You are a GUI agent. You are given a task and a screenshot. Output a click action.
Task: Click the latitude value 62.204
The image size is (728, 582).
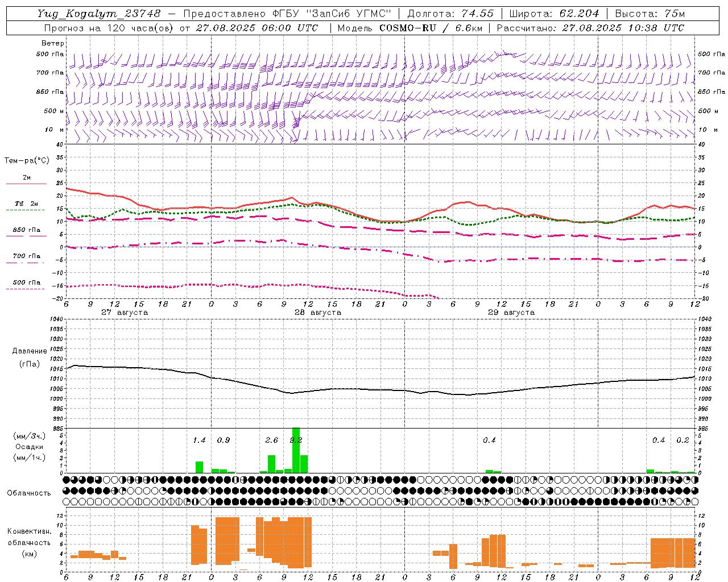click(579, 14)
